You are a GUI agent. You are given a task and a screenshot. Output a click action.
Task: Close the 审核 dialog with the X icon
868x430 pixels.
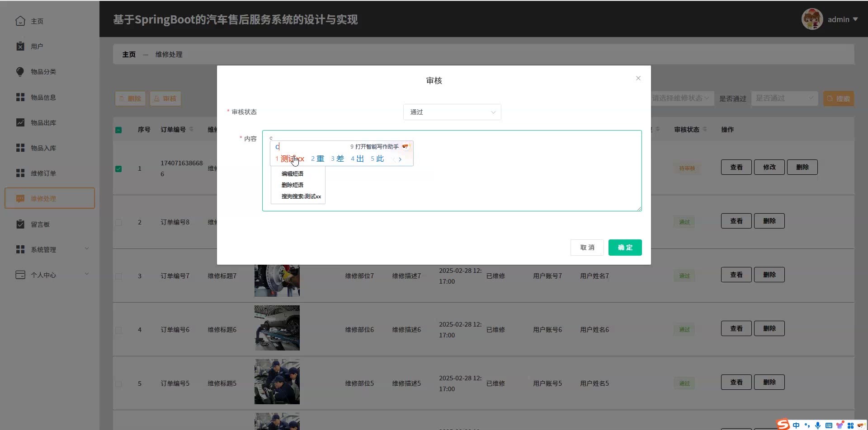point(638,78)
